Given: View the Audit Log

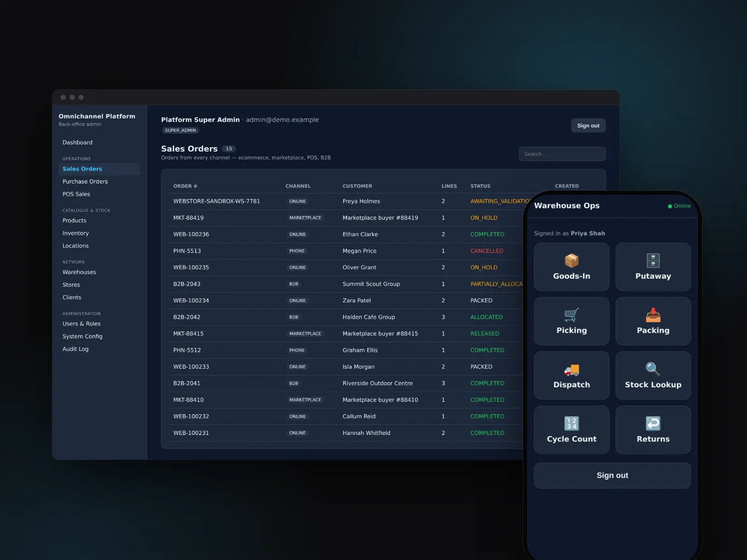Looking at the screenshot, I should coord(75,349).
